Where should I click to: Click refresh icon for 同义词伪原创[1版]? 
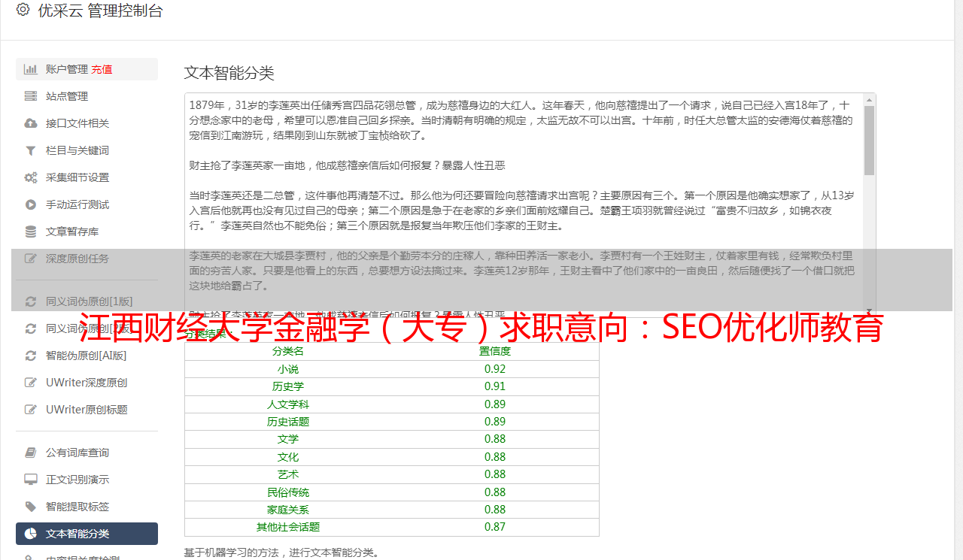pos(31,301)
